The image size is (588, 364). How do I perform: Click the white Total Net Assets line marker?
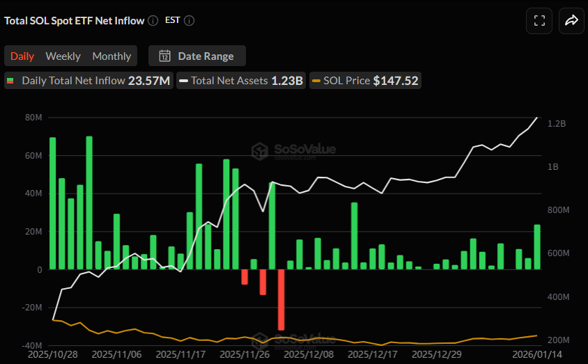(x=183, y=81)
